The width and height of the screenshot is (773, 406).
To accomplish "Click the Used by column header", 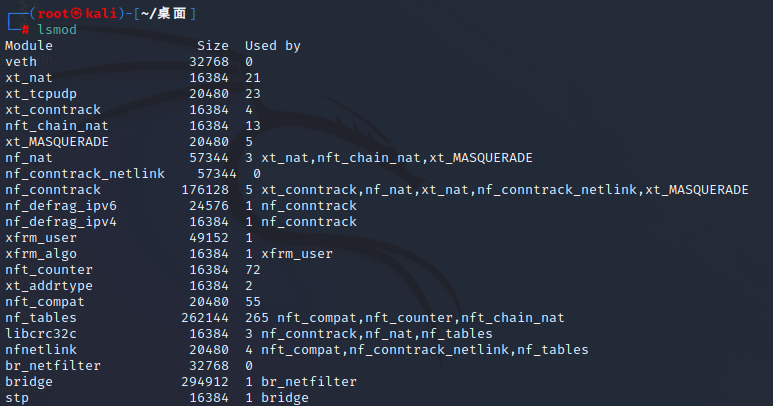I will coord(273,46).
